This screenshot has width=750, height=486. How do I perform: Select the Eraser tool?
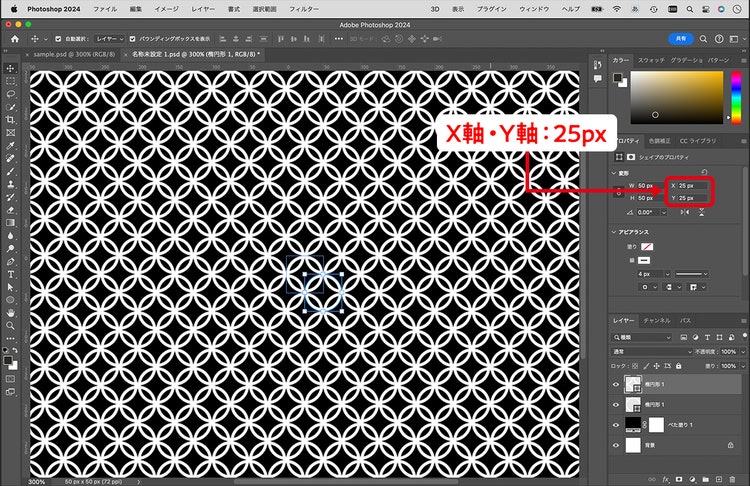(10, 210)
